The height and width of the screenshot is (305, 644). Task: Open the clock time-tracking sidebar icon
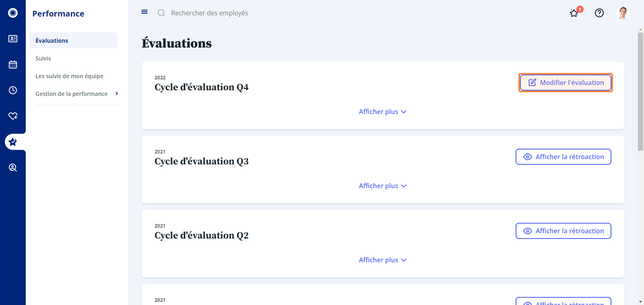(13, 90)
